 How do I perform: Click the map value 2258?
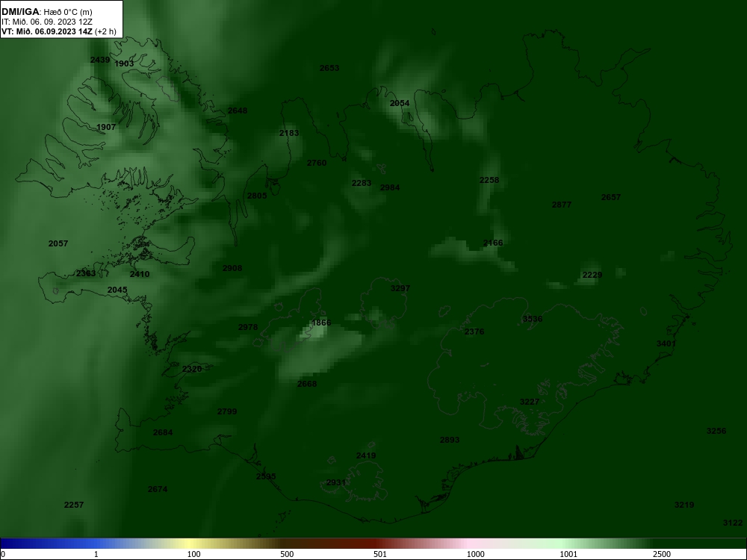pos(489,180)
